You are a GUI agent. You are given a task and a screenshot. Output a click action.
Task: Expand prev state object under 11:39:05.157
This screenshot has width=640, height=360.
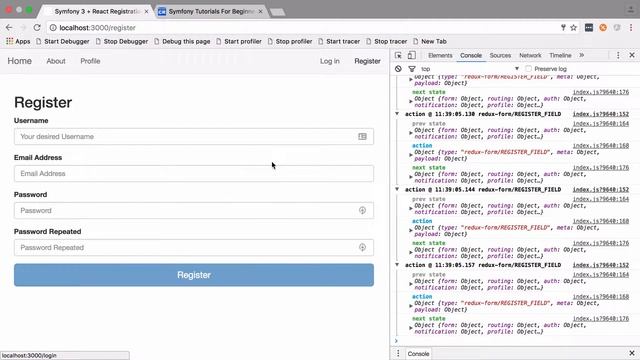pyautogui.click(x=411, y=284)
